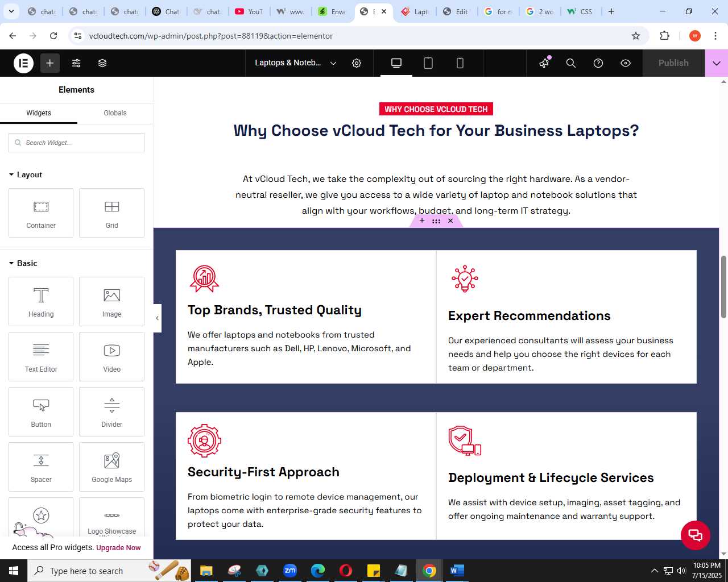Open the Help question mark icon
This screenshot has height=582, width=728.
point(598,63)
